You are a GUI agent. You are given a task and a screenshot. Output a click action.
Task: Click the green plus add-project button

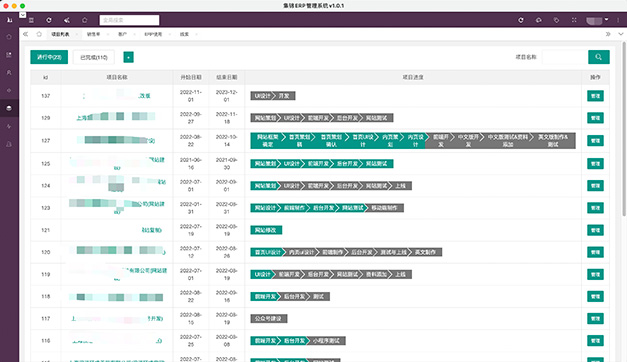tap(128, 57)
